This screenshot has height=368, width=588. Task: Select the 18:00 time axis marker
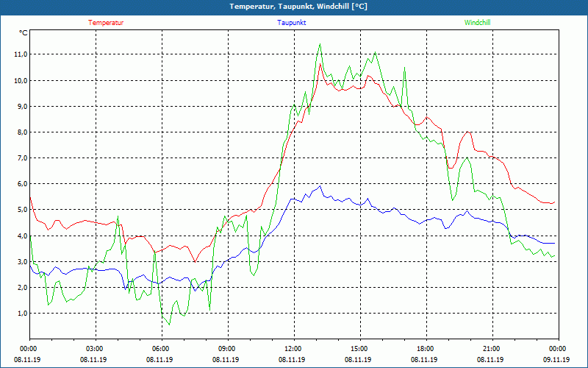pyautogui.click(x=425, y=348)
